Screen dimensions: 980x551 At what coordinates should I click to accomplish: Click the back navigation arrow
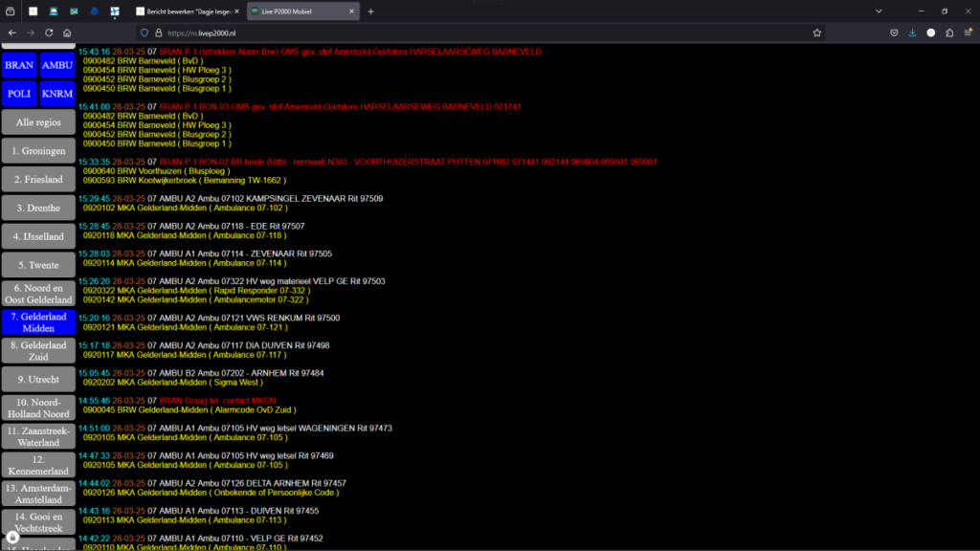click(11, 32)
